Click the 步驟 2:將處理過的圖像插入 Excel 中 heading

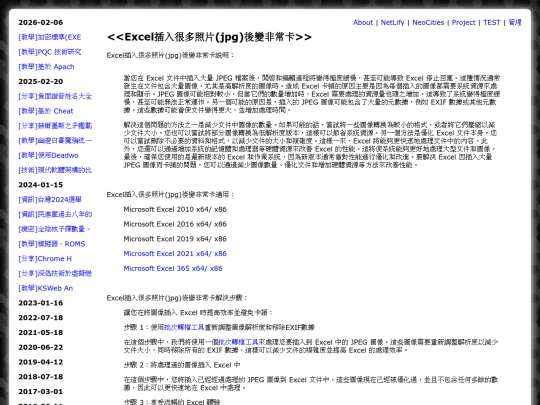coord(182,365)
